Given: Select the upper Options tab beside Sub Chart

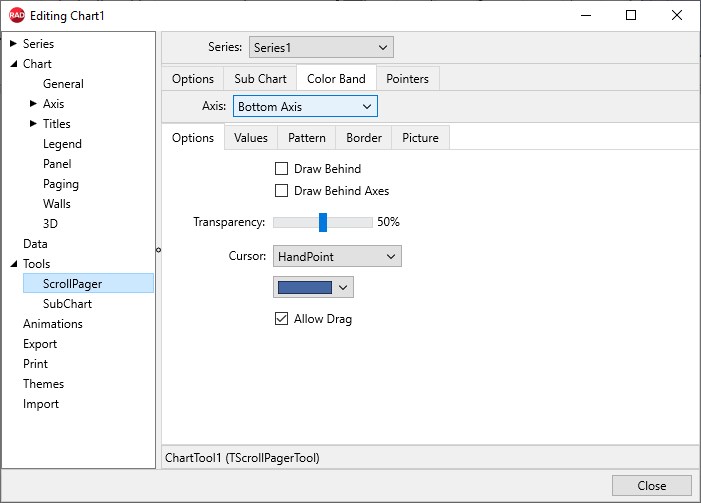Looking at the screenshot, I should (x=193, y=79).
